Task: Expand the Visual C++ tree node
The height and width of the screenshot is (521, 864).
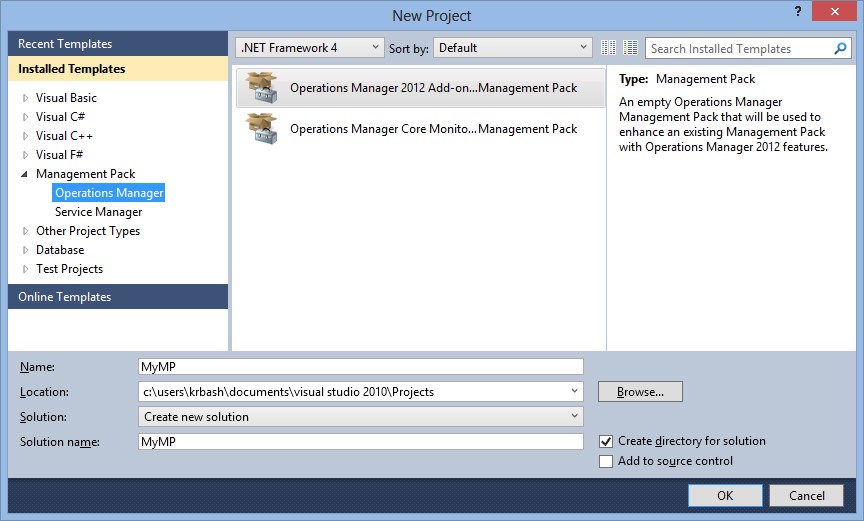Action: [x=25, y=136]
